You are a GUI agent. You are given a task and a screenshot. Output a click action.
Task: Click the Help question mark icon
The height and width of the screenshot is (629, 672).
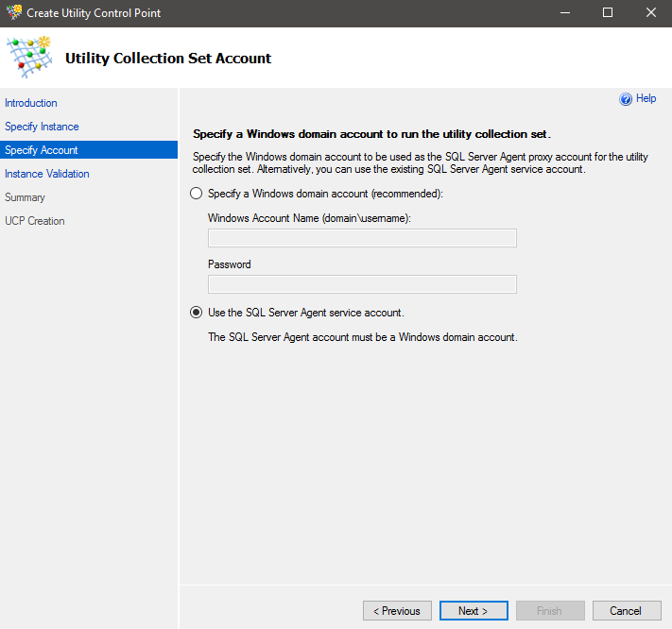point(625,99)
